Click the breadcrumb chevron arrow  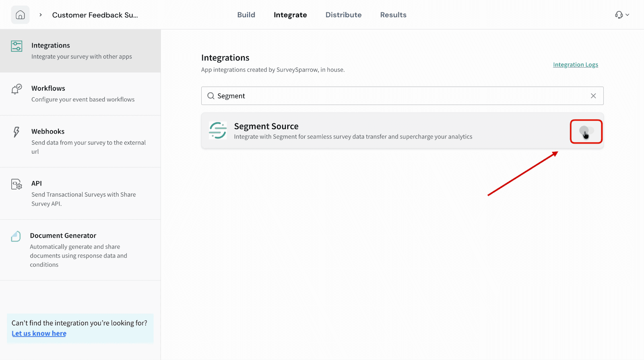(41, 15)
